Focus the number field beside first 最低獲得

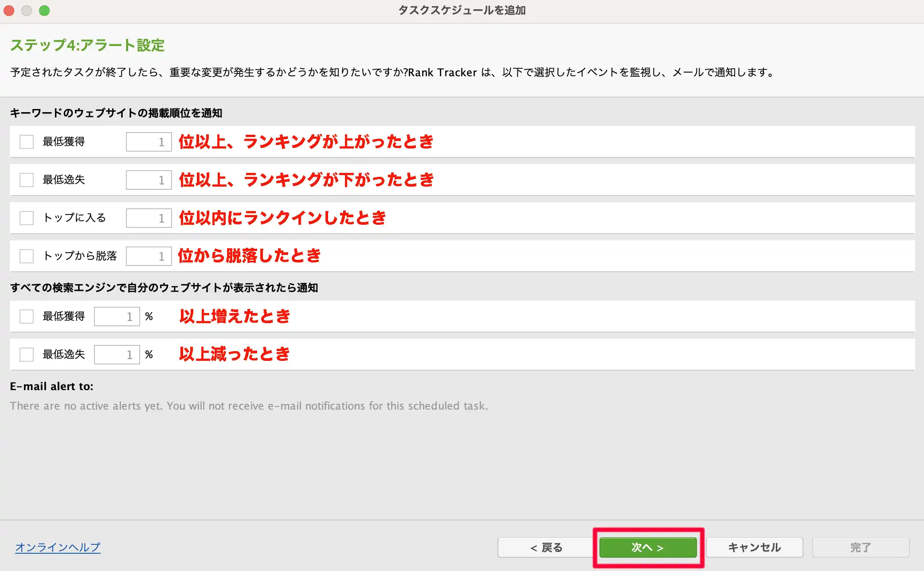coord(149,142)
